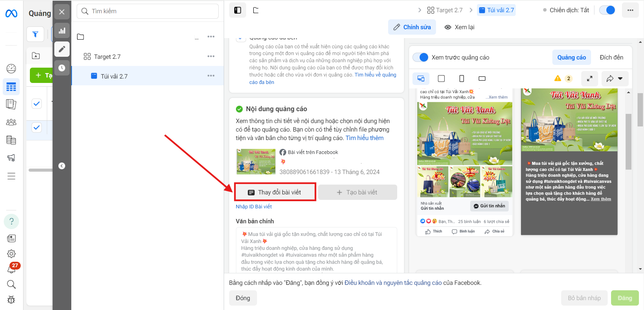Open the campaigns table grid icon
Viewport: 644px width, 310px height.
tap(11, 87)
